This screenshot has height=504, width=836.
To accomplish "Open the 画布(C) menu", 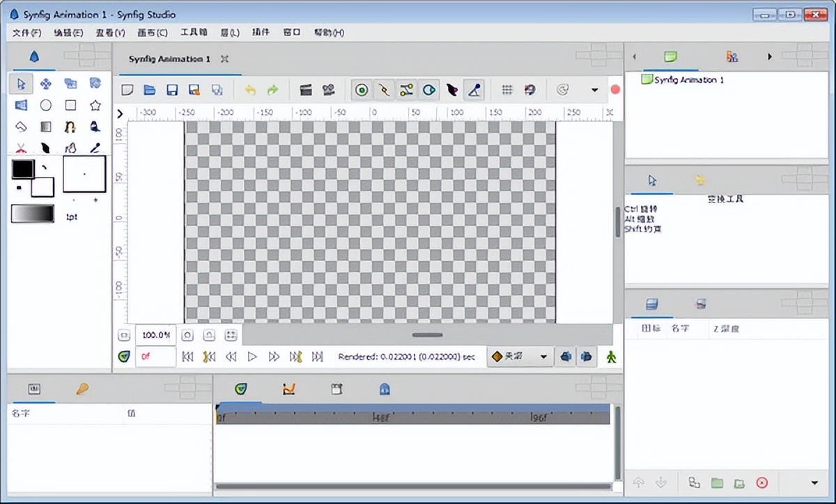I will (x=153, y=33).
